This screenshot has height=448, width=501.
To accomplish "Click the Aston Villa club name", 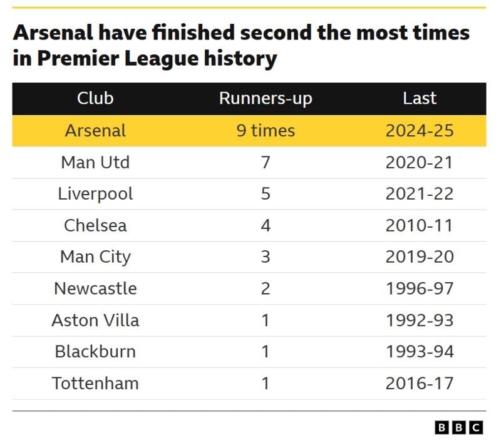I will pyautogui.click(x=95, y=320).
